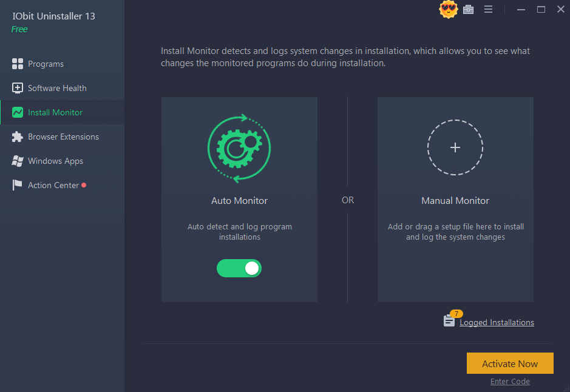Screen dimensions: 570x392
Task: Click the red Action Center notification dot
Action: coord(84,185)
